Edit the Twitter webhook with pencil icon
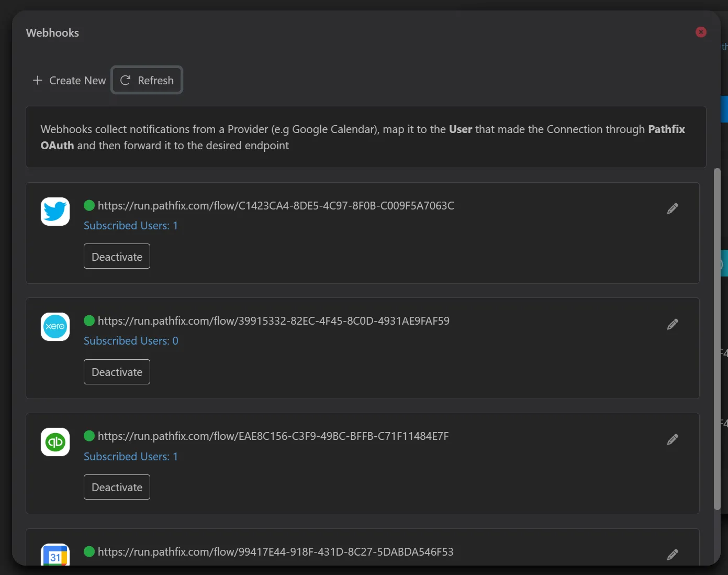 (673, 208)
